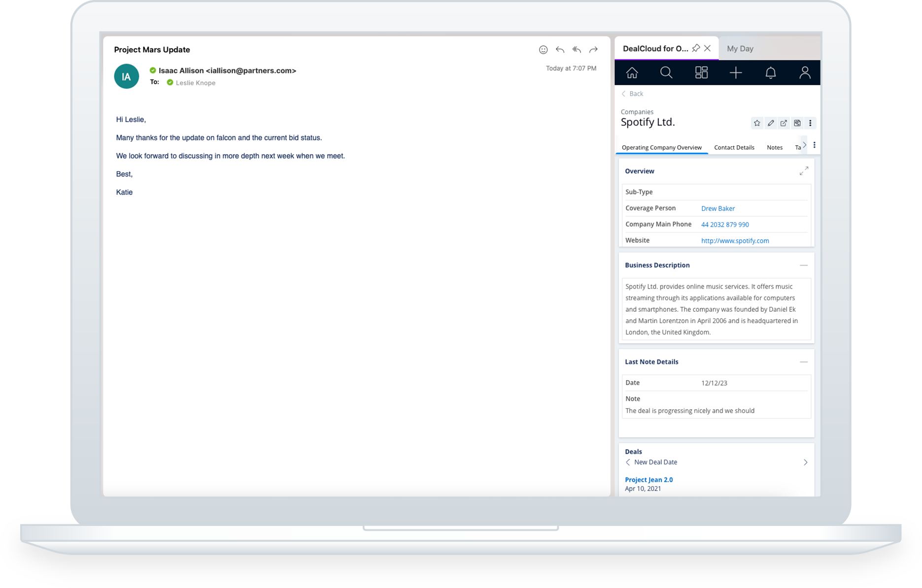Open the dashboards grid icon
Viewport: 922px width, 588px height.
701,72
